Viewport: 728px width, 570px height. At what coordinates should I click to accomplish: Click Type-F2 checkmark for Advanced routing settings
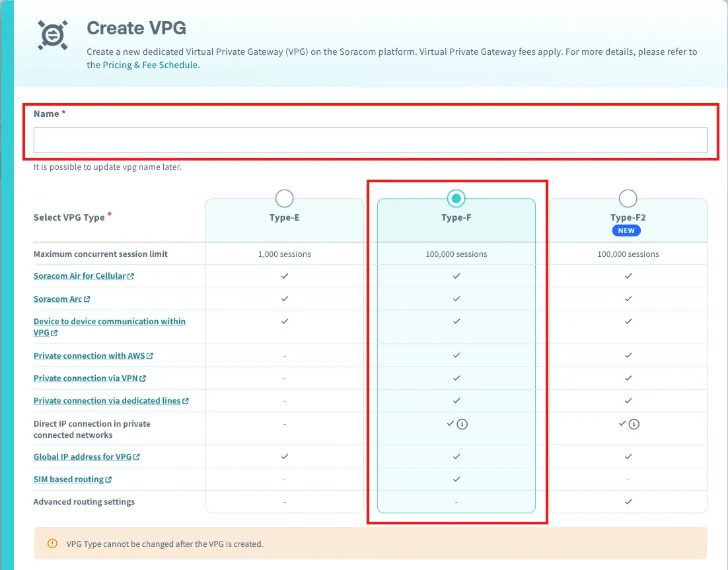(628, 502)
